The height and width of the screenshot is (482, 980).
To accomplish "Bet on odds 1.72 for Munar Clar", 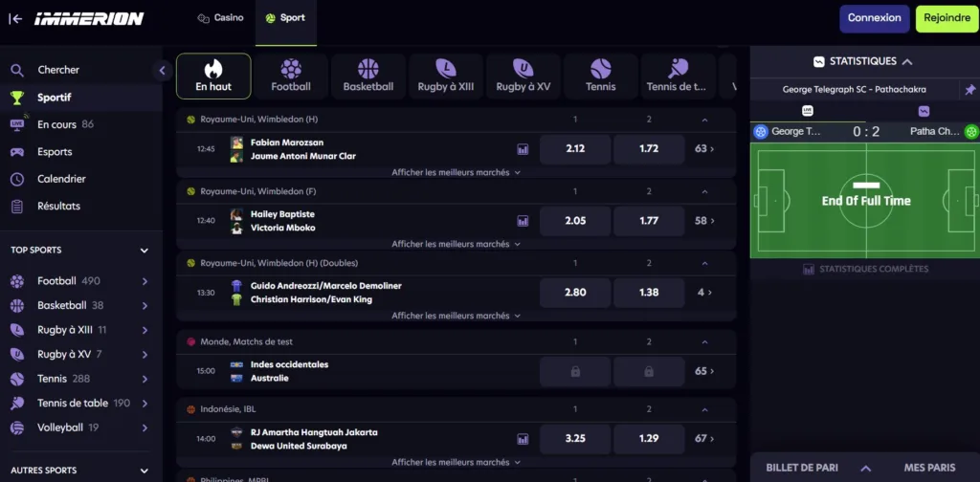I will coord(649,149).
